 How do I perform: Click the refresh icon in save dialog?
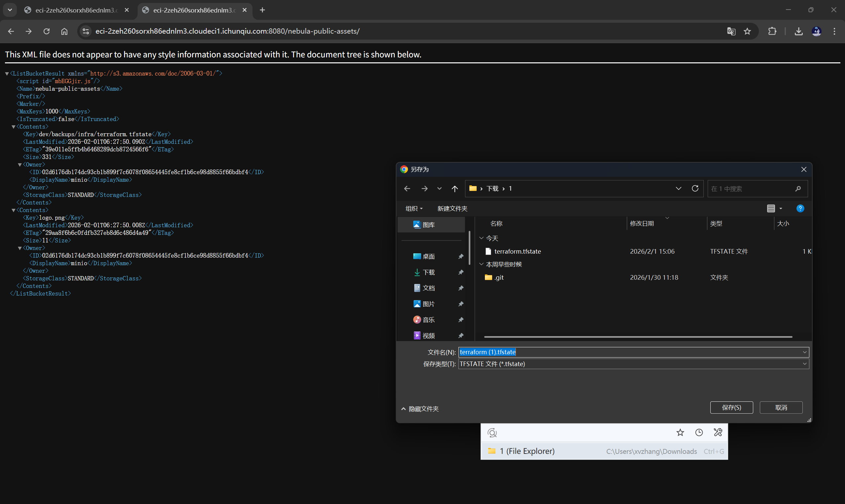point(695,188)
